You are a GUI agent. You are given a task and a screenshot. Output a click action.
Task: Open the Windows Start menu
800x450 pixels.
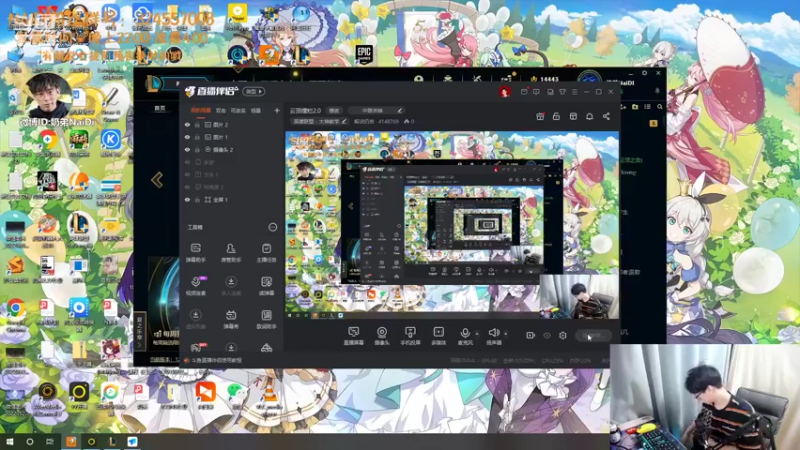coord(9,442)
